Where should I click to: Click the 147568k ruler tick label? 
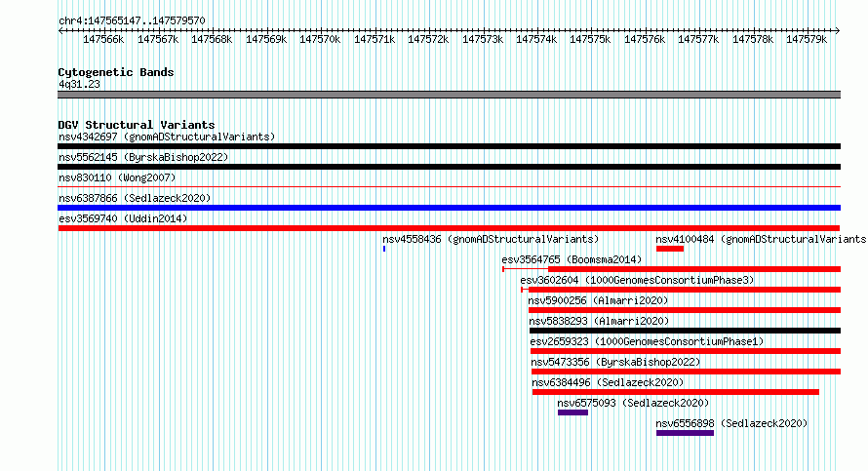point(212,39)
